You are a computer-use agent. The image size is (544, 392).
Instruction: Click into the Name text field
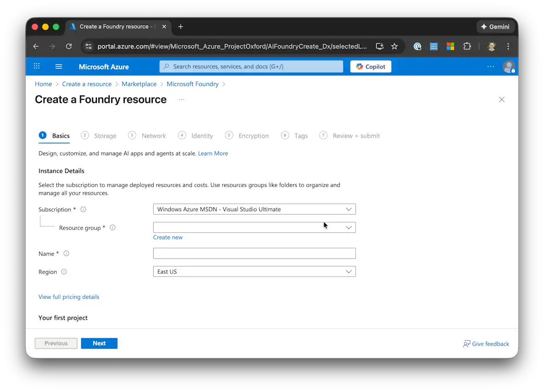point(254,254)
